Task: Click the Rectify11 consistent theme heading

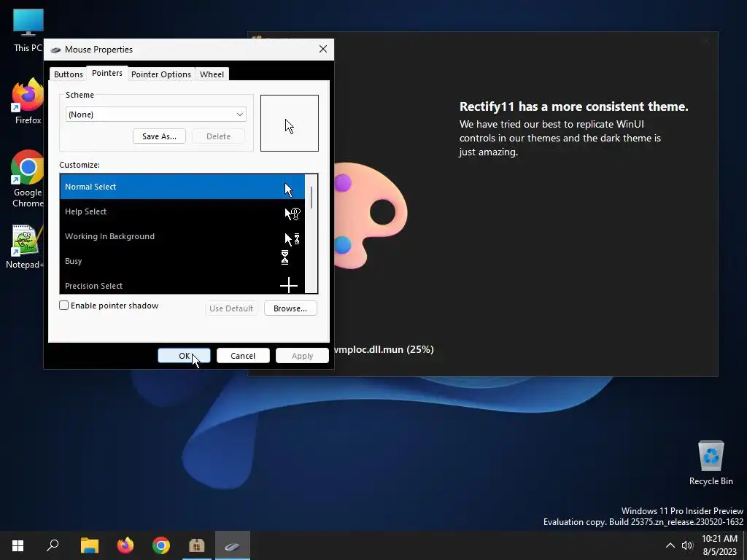Action: tap(573, 106)
